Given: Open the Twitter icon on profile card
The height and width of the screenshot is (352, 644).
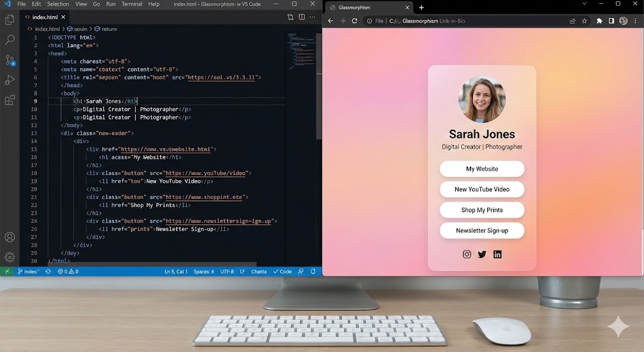Looking at the screenshot, I should (x=482, y=254).
